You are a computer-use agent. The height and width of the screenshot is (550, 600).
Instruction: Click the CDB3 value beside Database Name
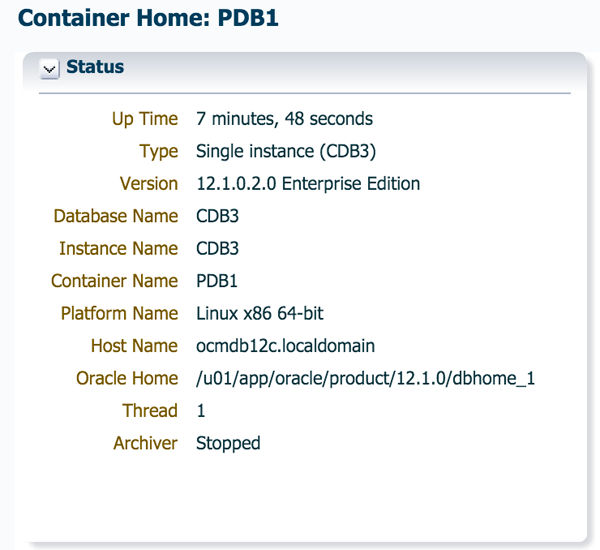tap(216, 216)
